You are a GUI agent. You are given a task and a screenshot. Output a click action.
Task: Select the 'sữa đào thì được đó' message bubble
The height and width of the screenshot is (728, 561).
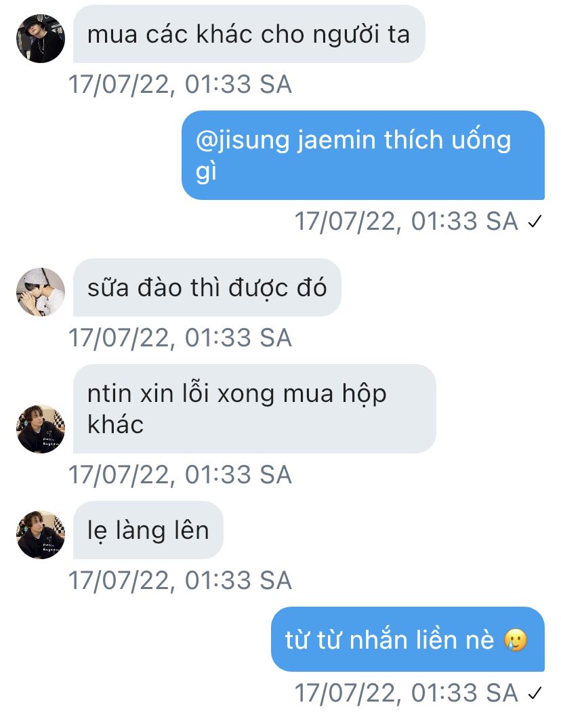(207, 288)
